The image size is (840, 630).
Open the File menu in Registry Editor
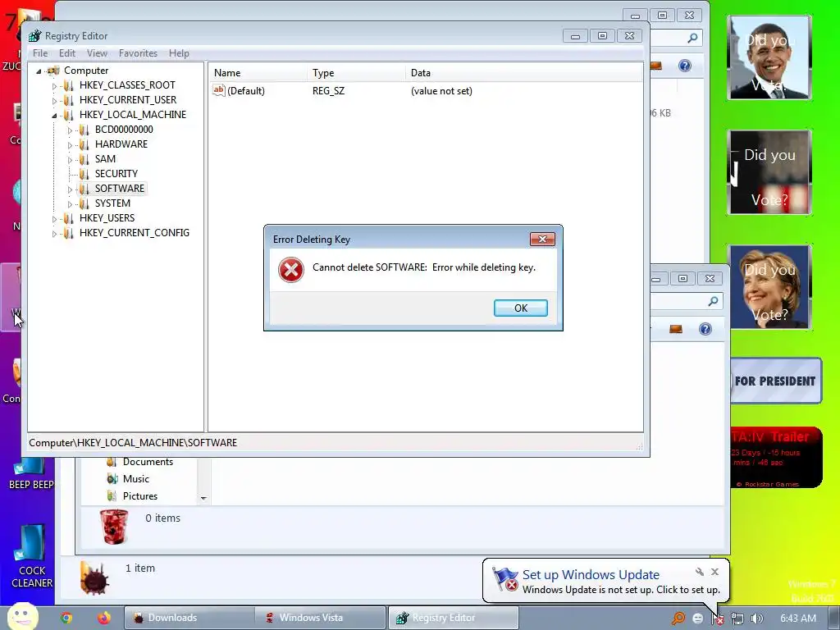click(40, 53)
